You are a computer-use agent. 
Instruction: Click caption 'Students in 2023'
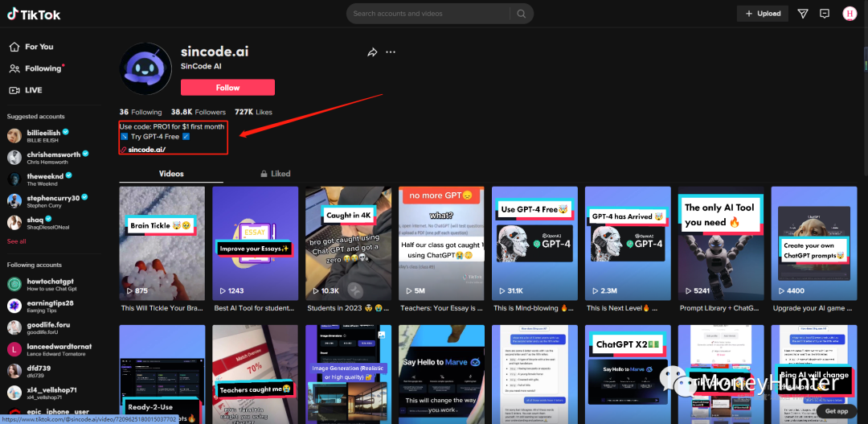(x=348, y=307)
